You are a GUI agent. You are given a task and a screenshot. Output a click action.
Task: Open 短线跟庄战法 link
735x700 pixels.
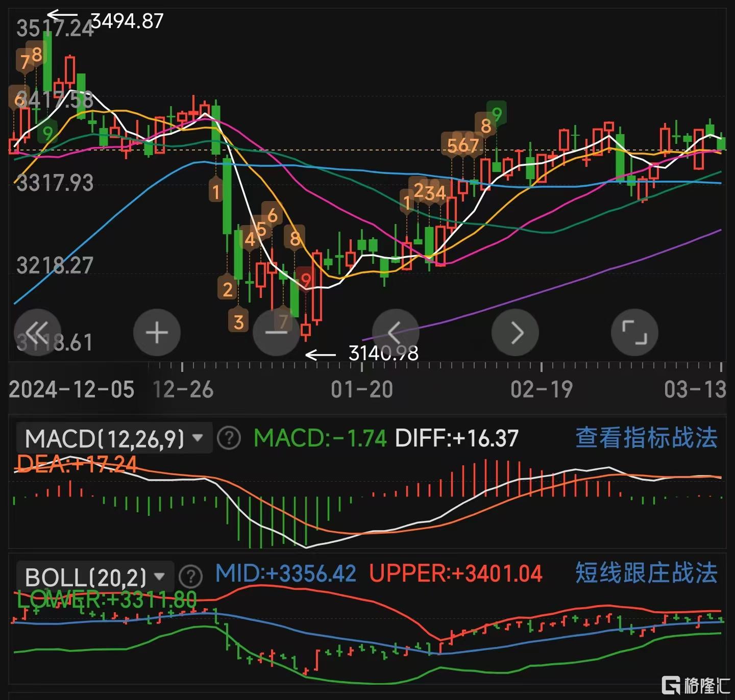click(647, 573)
